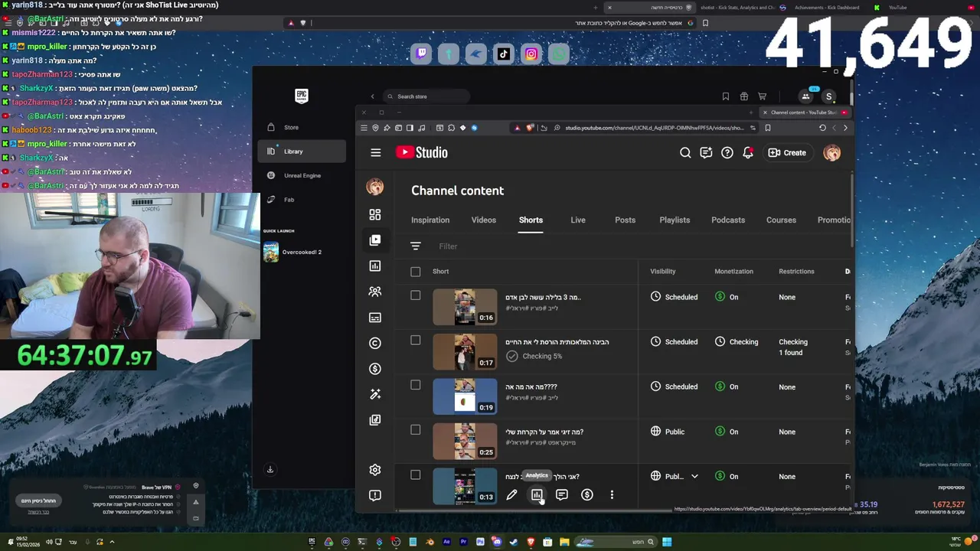The height and width of the screenshot is (551, 980).
Task: Open channel avatar in Studio sidebar
Action: 375,187
